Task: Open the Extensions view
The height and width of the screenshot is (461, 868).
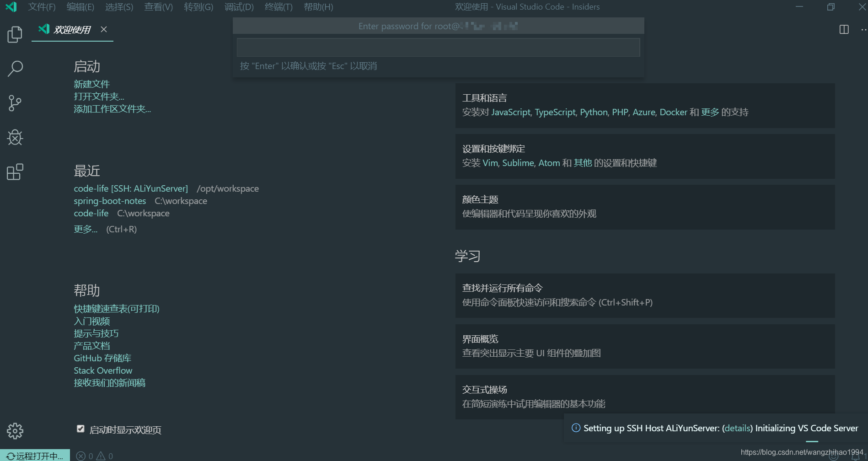Action: [15, 172]
